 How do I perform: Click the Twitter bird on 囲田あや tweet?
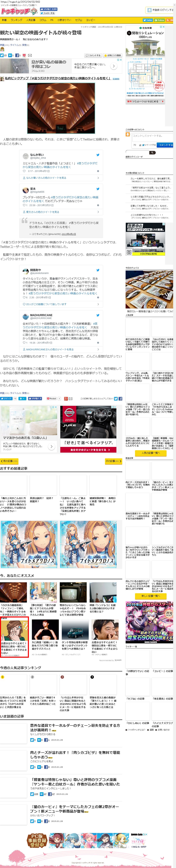pos(98,270)
